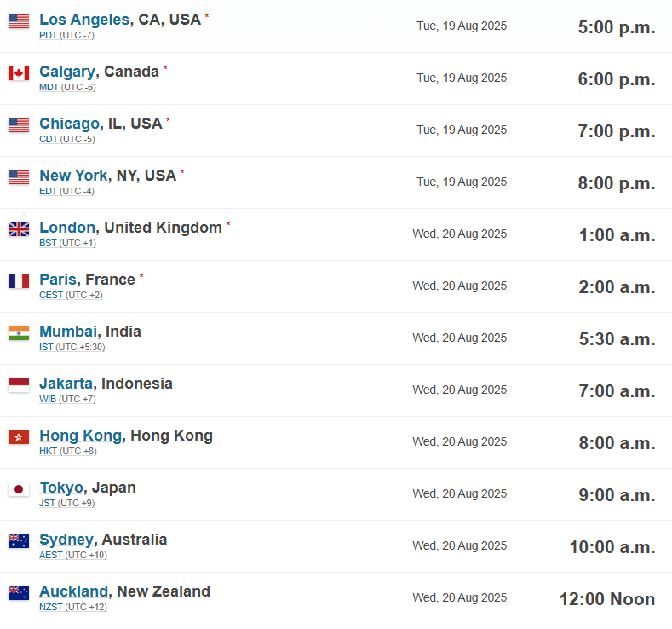The image size is (672, 629).
Task: Click the IST (UTC +5:30) time zone link
Action: pyautogui.click(x=72, y=347)
